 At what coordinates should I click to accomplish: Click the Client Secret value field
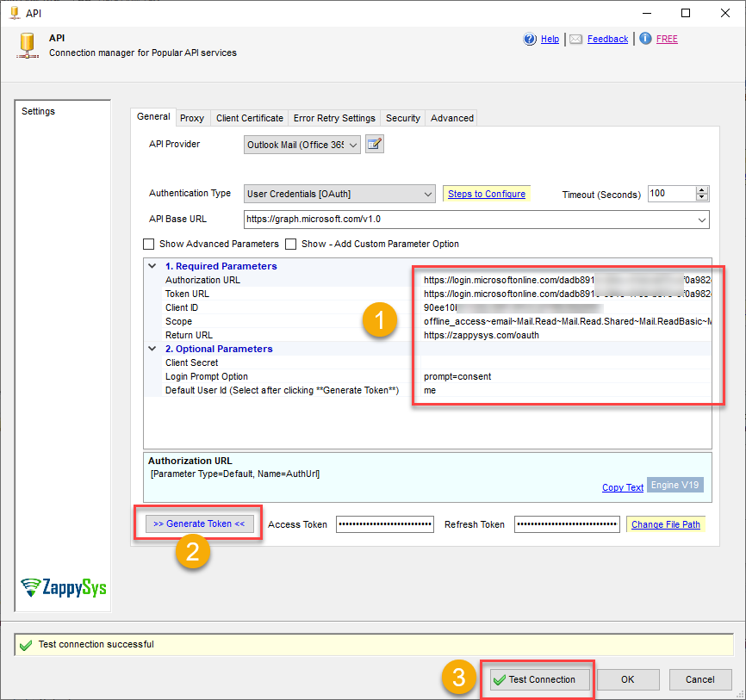coord(564,362)
